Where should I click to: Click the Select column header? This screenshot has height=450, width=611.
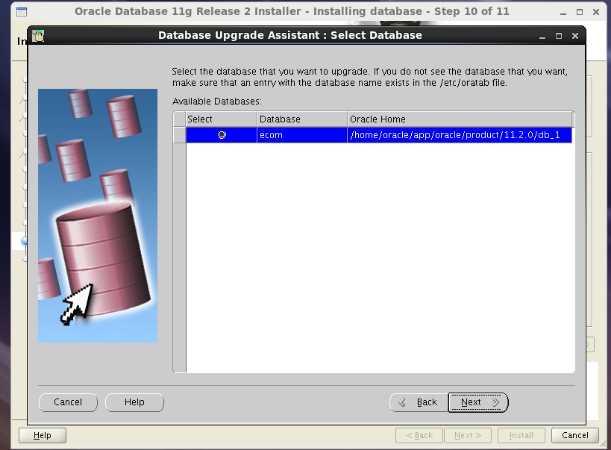pyautogui.click(x=221, y=119)
